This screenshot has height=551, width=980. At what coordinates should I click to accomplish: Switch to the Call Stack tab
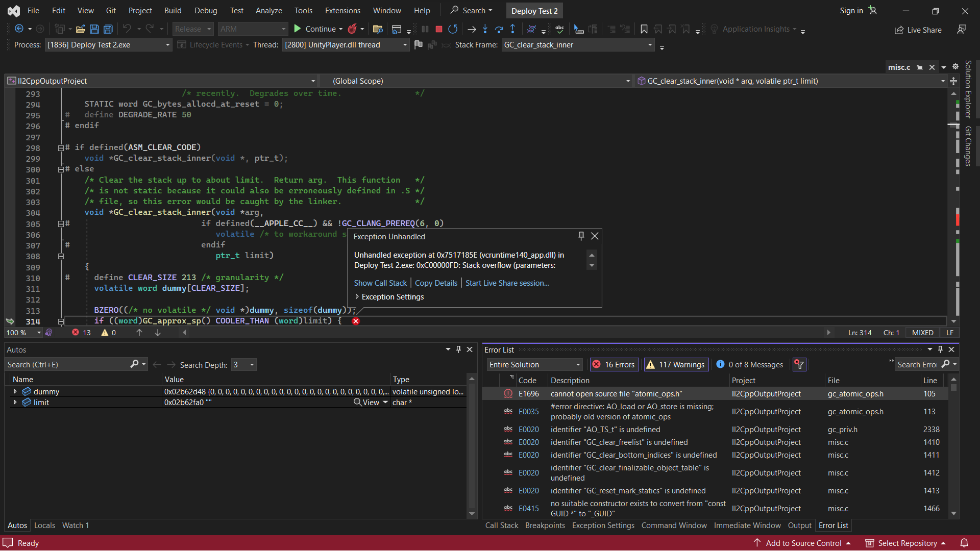[x=501, y=525]
